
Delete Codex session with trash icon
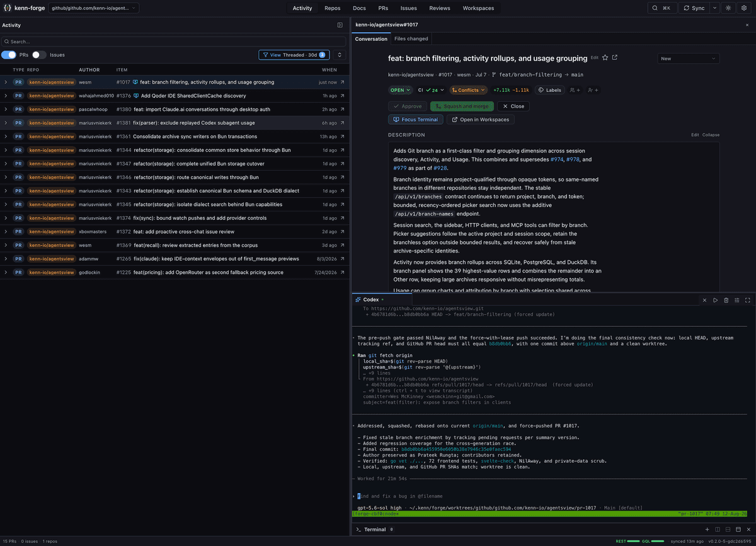click(x=726, y=300)
